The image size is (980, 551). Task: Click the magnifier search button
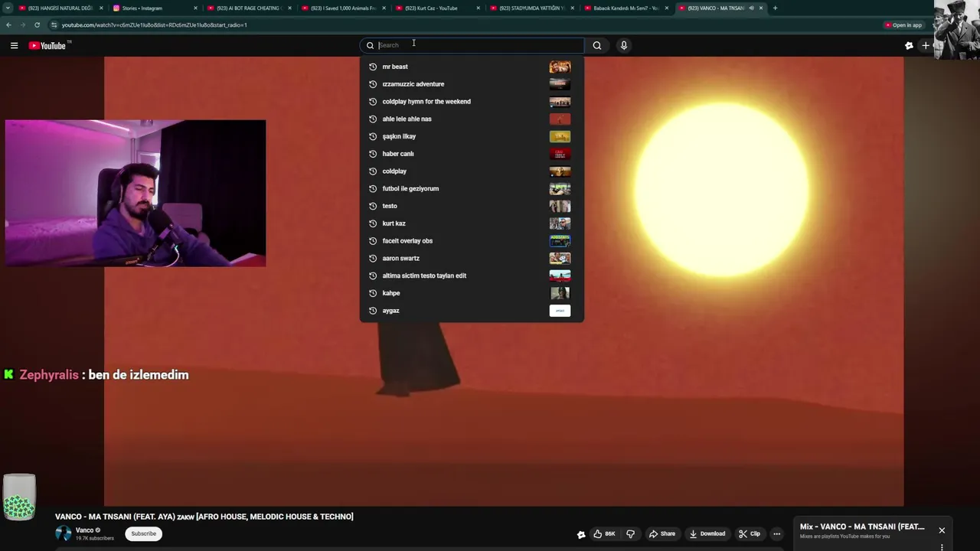[597, 45]
